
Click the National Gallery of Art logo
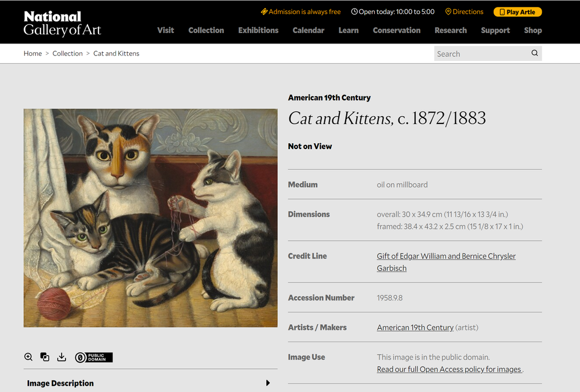pyautogui.click(x=62, y=23)
